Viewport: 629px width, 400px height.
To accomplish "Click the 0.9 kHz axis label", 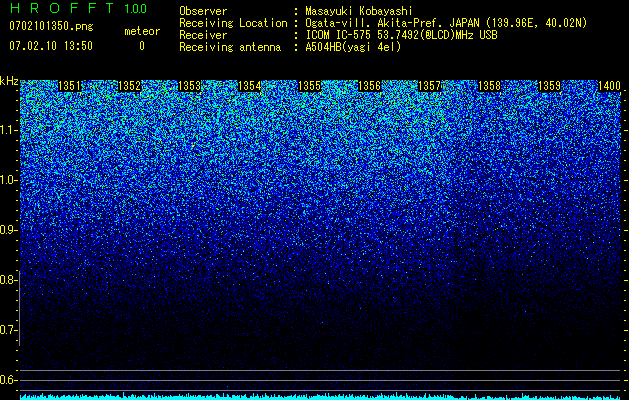I will (8, 230).
